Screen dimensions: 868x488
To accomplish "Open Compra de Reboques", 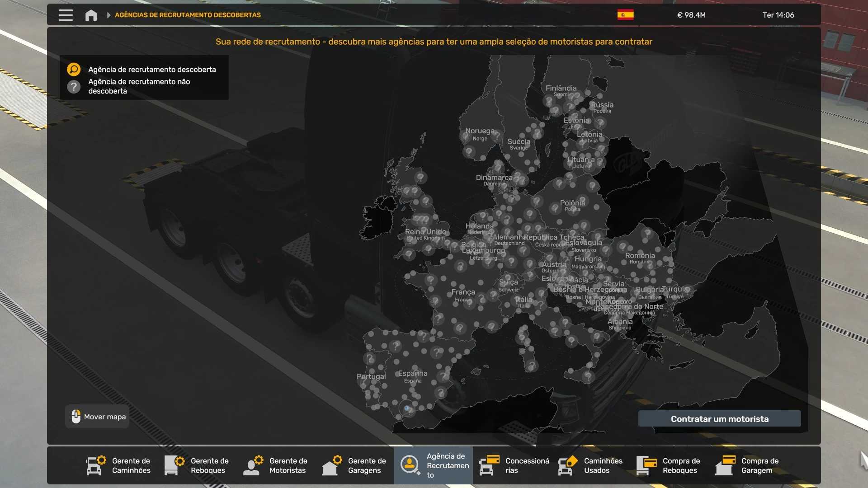I will point(669,465).
